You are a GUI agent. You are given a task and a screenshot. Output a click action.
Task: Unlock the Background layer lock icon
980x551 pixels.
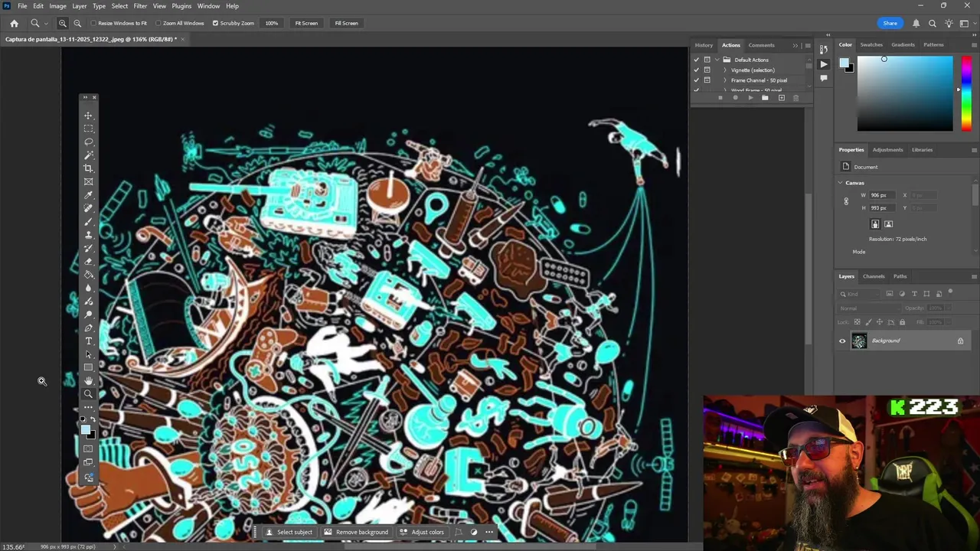click(x=960, y=341)
